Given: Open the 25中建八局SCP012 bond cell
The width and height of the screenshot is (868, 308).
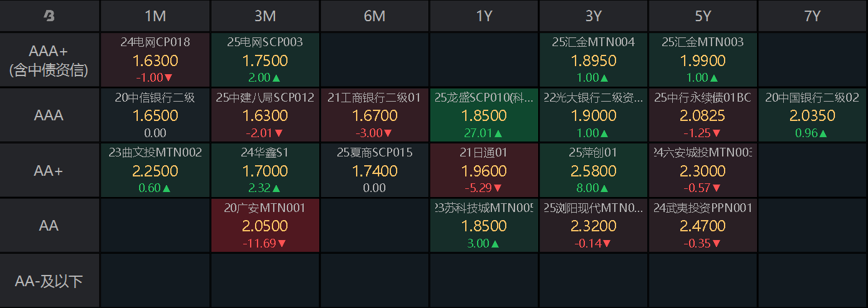Looking at the screenshot, I should 265,115.
